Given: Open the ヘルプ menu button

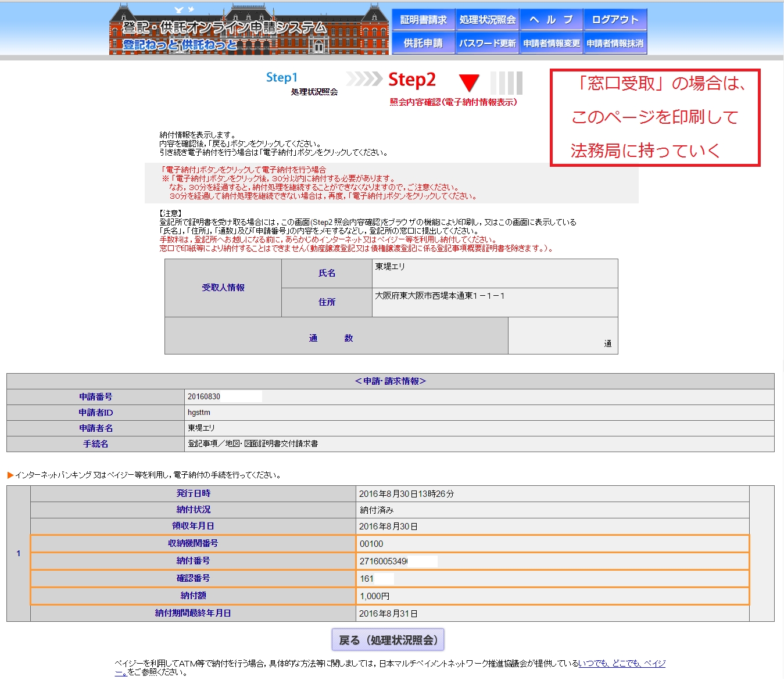Looking at the screenshot, I should 551,20.
